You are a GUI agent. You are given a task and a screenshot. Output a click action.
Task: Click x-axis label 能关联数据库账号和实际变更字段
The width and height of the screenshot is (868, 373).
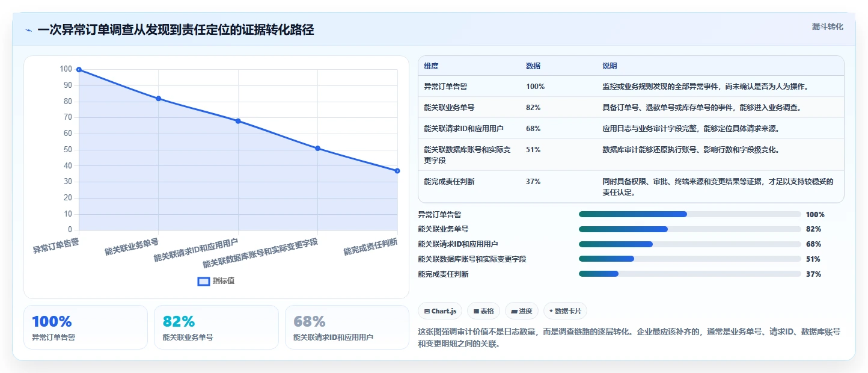point(260,253)
